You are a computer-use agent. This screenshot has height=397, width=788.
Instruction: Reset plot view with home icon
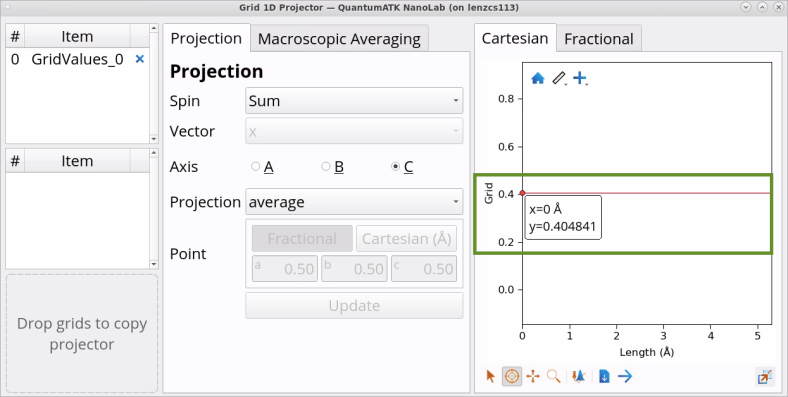(x=538, y=78)
